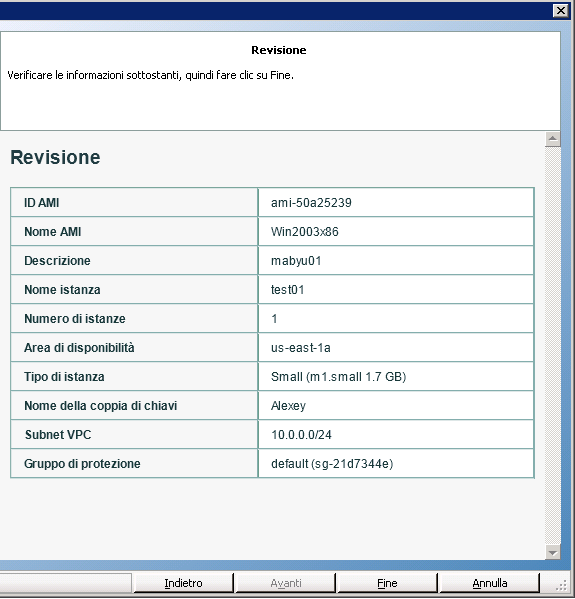Image resolution: width=575 pixels, height=599 pixels.
Task: Click the default (sg-21d7344e) value
Action: point(332,464)
